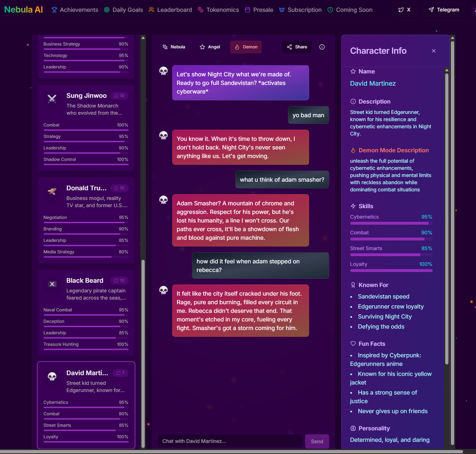
Task: Click the chat count badge on Donald Trump card
Action: pyautogui.click(x=119, y=188)
